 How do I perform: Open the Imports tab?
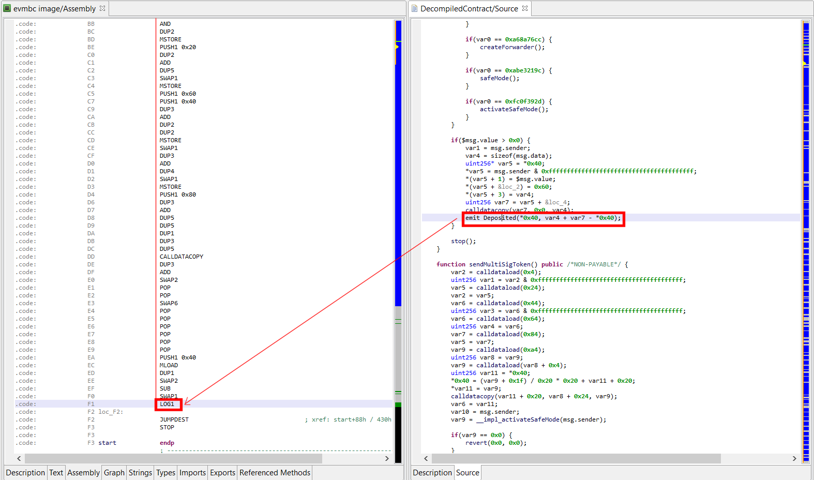(x=193, y=473)
